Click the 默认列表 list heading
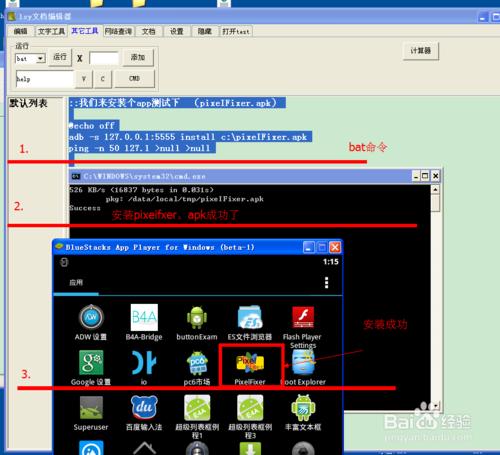 28,103
